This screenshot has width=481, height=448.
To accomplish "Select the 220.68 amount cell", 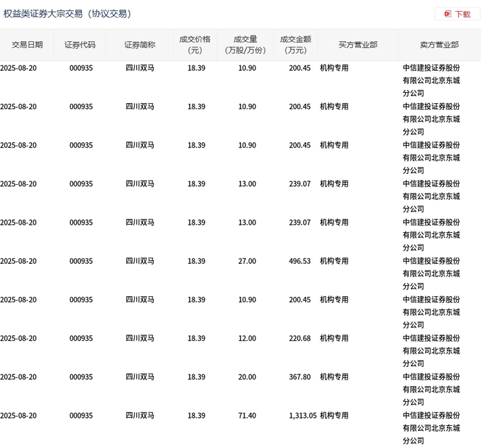I will pos(300,339).
